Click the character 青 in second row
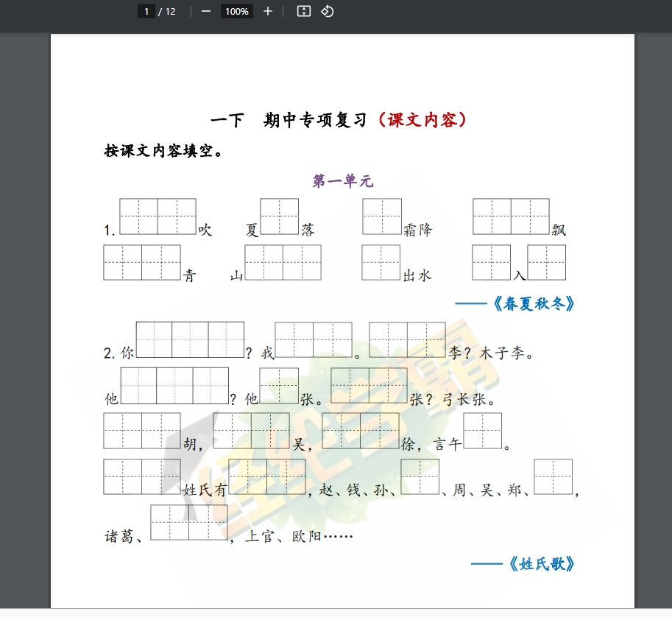Image resolution: width=672 pixels, height=617 pixels. (x=189, y=275)
